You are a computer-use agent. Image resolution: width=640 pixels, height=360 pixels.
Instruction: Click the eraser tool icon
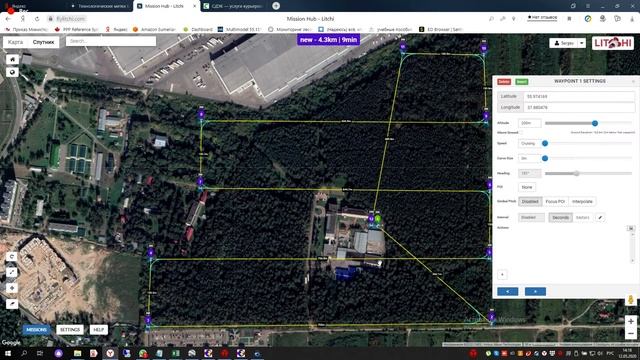click(12, 304)
